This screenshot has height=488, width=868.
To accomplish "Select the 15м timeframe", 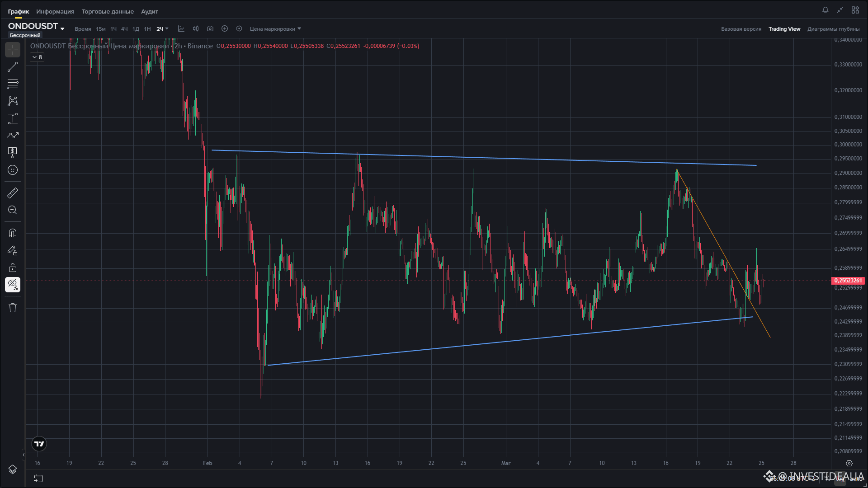I will click(x=101, y=29).
